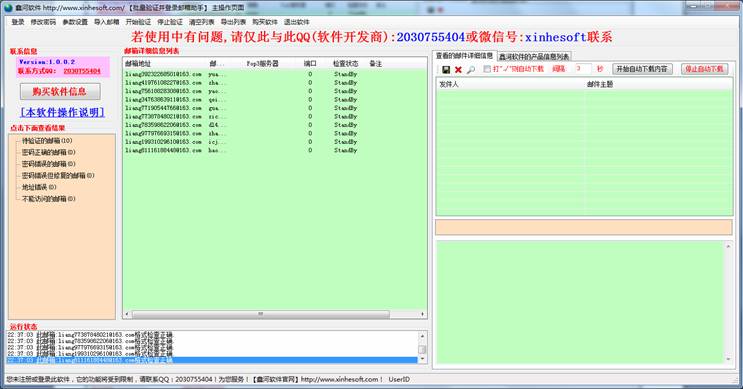The image size is (743, 389).
Task: Click the interval seconds input field
Action: pos(582,69)
